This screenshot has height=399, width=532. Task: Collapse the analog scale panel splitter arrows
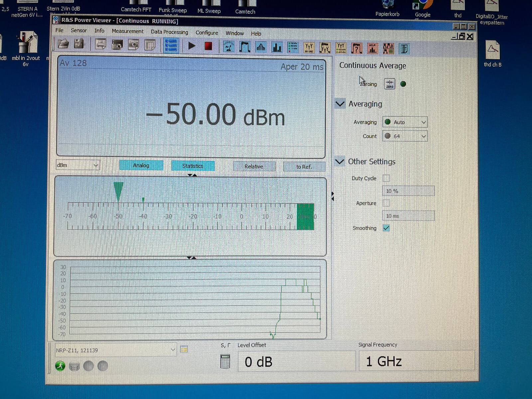[192, 175]
